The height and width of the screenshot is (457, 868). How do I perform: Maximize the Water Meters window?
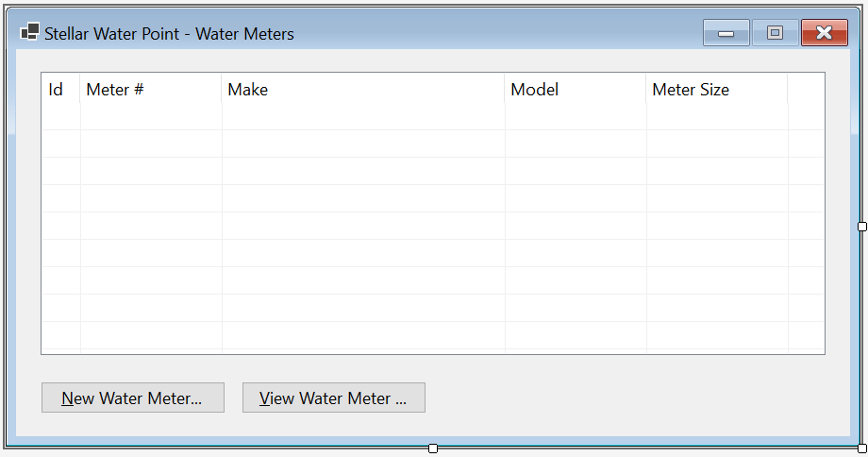pyautogui.click(x=775, y=33)
